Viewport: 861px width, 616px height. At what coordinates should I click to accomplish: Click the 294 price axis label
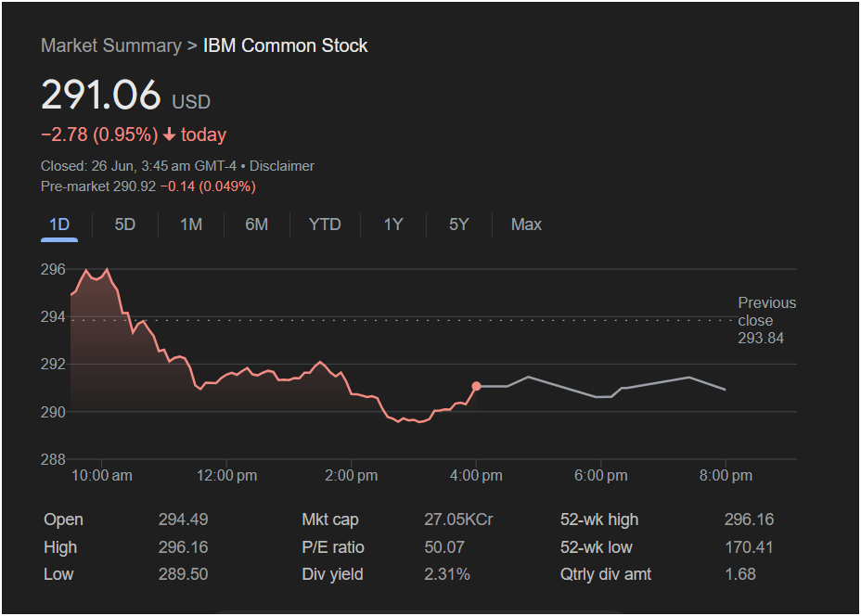pos(53,316)
